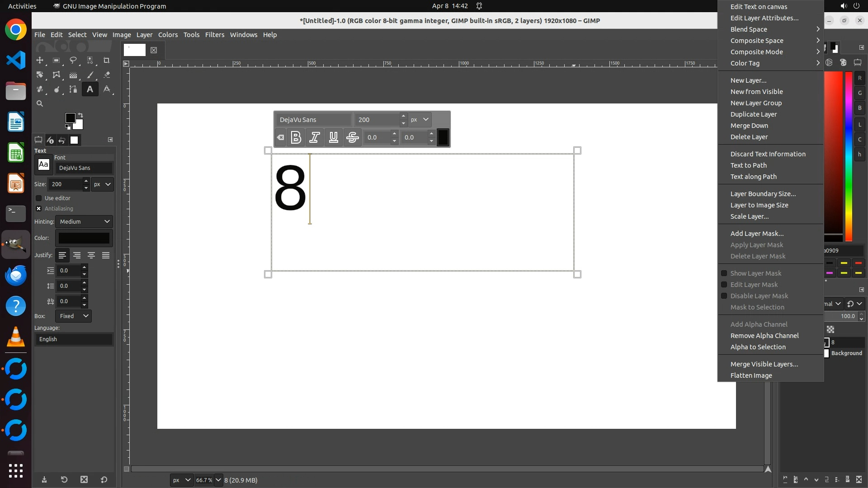Open the Box Fixed dropdown

pyautogui.click(x=73, y=316)
